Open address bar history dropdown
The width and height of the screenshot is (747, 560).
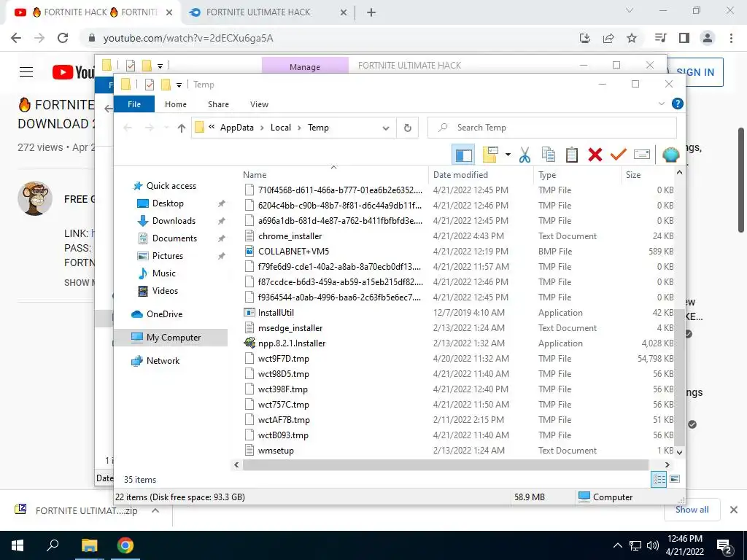tap(386, 128)
